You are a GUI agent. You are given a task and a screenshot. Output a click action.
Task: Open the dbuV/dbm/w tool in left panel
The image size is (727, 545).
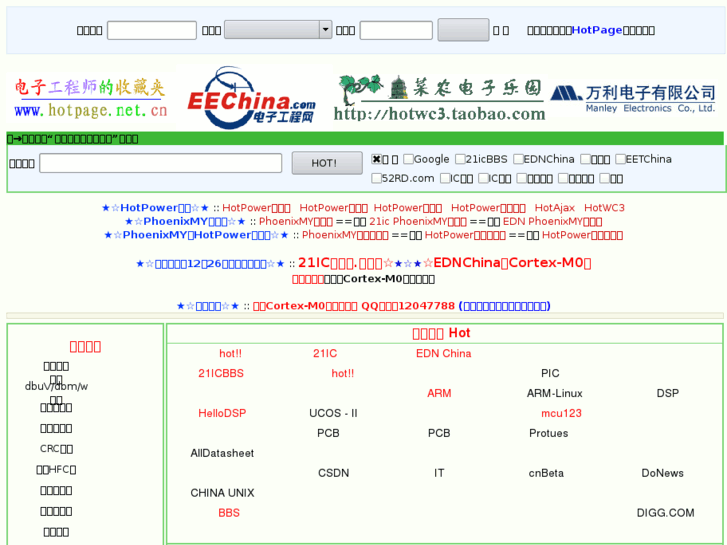pyautogui.click(x=56, y=386)
